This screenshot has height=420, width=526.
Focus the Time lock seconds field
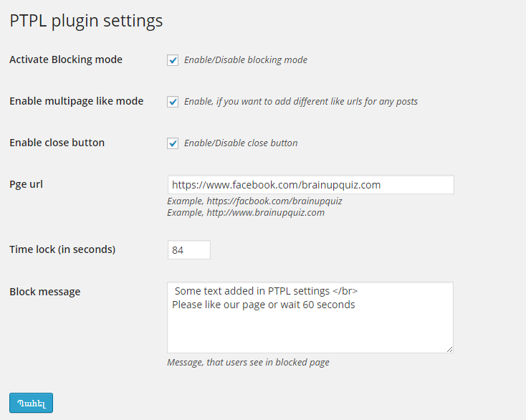tap(189, 250)
